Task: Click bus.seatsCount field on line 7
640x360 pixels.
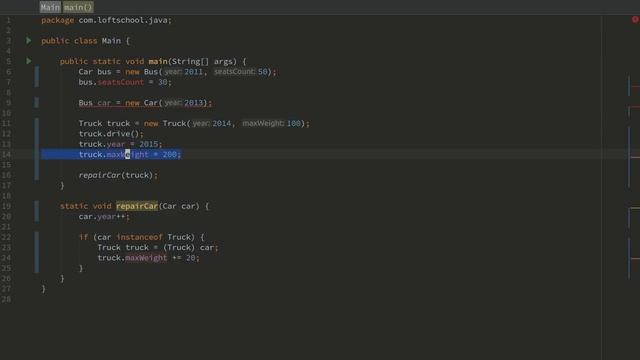Action: click(x=120, y=82)
